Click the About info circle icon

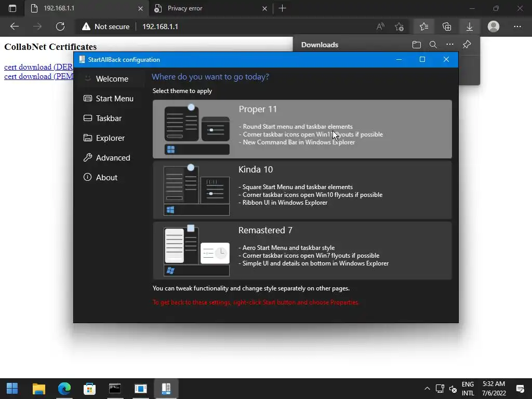pyautogui.click(x=87, y=177)
